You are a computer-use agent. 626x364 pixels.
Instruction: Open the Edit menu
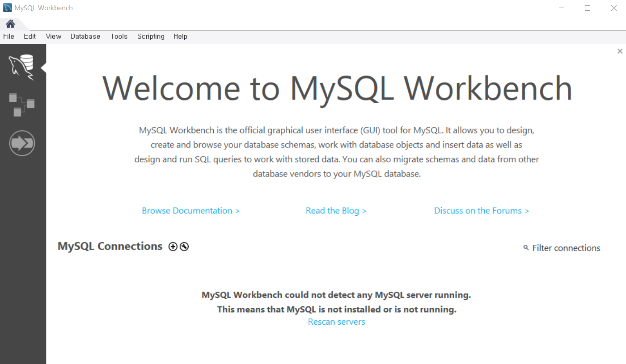coord(30,37)
